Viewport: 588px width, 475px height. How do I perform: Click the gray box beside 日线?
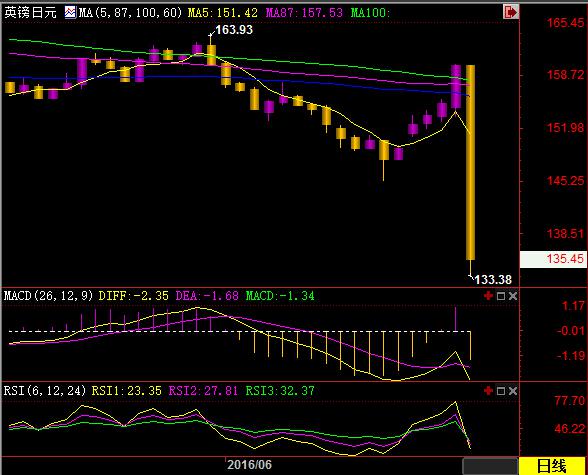click(x=490, y=466)
